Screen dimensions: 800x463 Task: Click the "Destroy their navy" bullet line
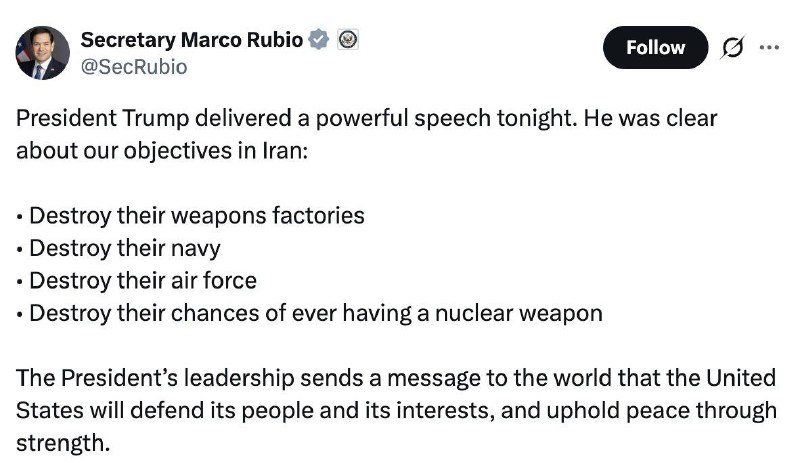pos(119,248)
